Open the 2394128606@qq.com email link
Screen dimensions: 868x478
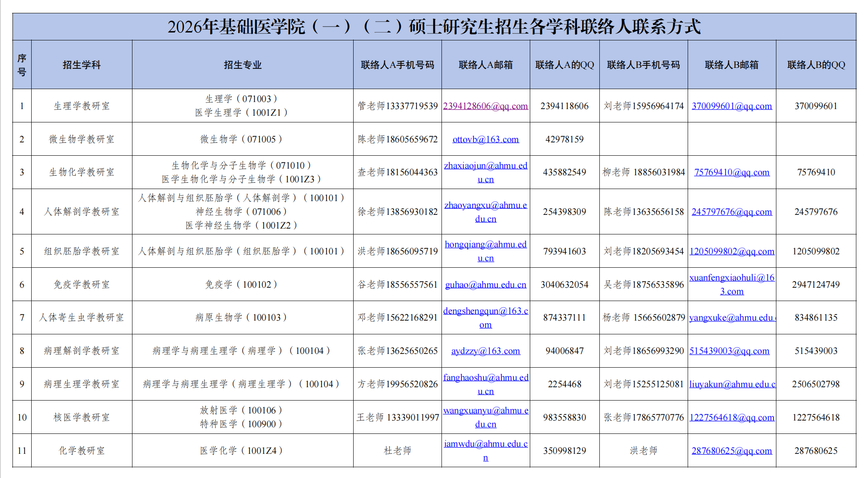pos(485,106)
